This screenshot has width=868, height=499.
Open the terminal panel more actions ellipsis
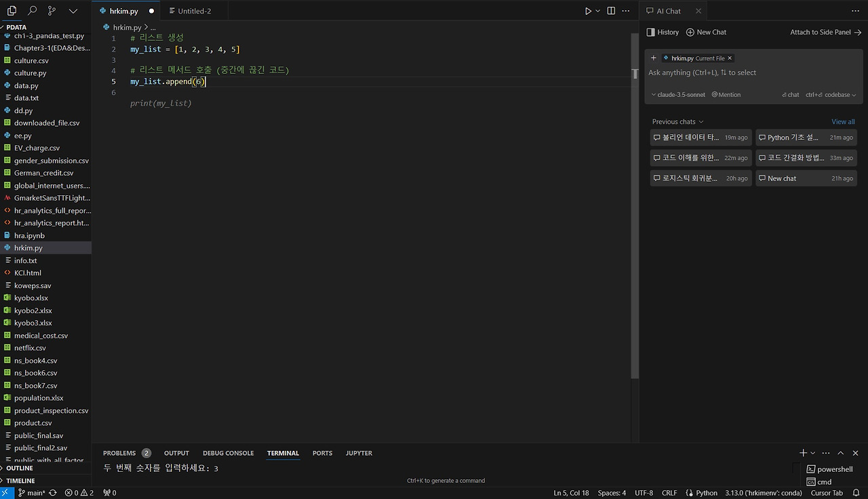pos(826,453)
